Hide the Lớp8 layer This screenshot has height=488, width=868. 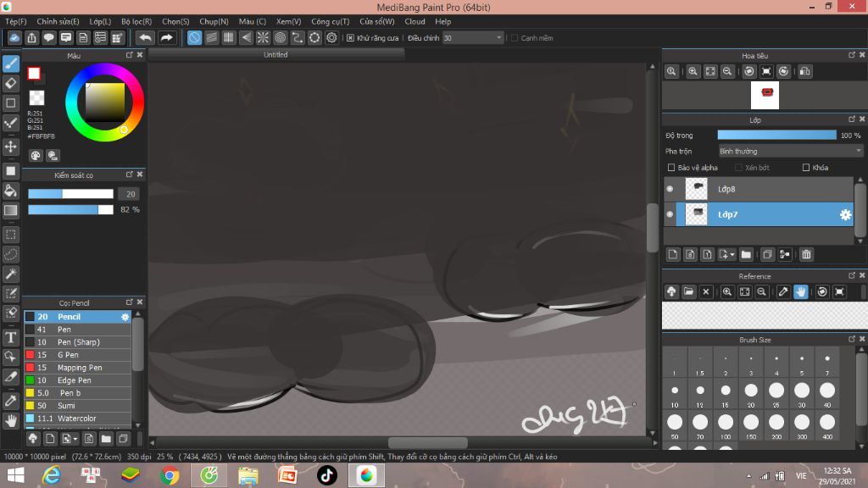tap(670, 189)
